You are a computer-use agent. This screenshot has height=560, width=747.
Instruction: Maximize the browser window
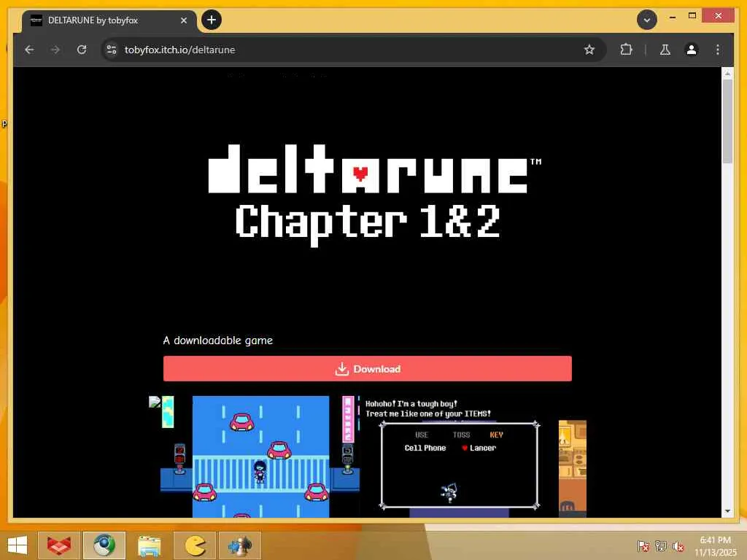pyautogui.click(x=692, y=16)
